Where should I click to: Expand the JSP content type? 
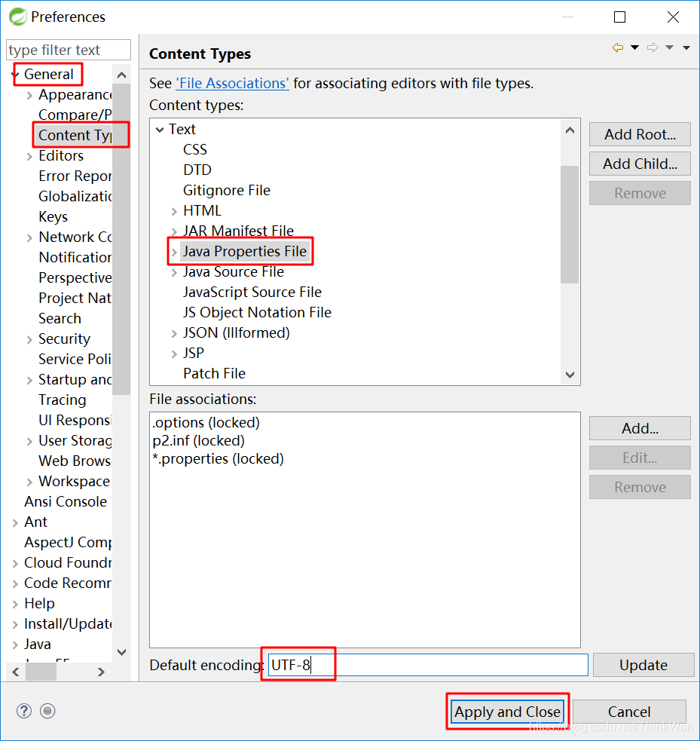pos(174,354)
